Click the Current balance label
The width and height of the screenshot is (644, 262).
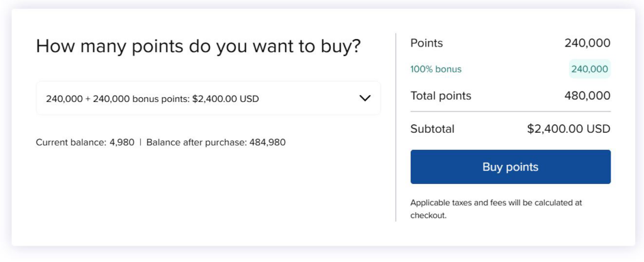point(70,142)
